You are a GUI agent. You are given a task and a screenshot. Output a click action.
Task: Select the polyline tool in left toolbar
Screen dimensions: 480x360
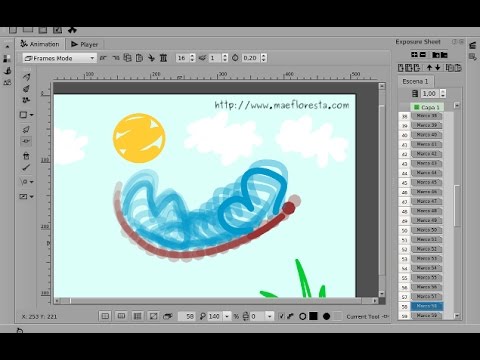tap(26, 100)
